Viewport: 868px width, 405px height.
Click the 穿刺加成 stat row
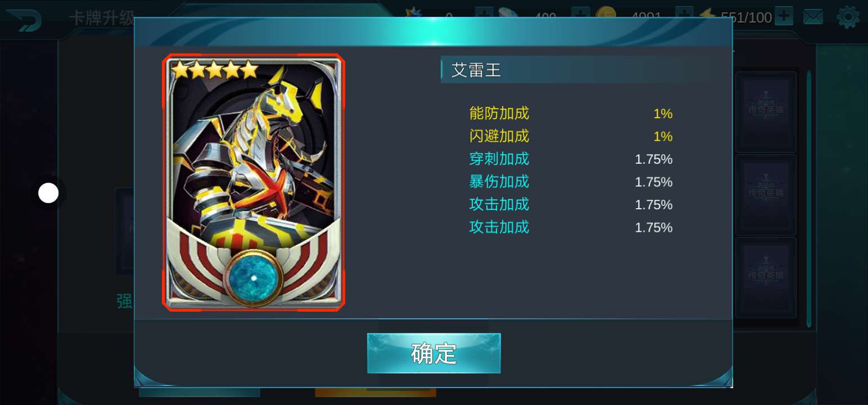pos(571,159)
